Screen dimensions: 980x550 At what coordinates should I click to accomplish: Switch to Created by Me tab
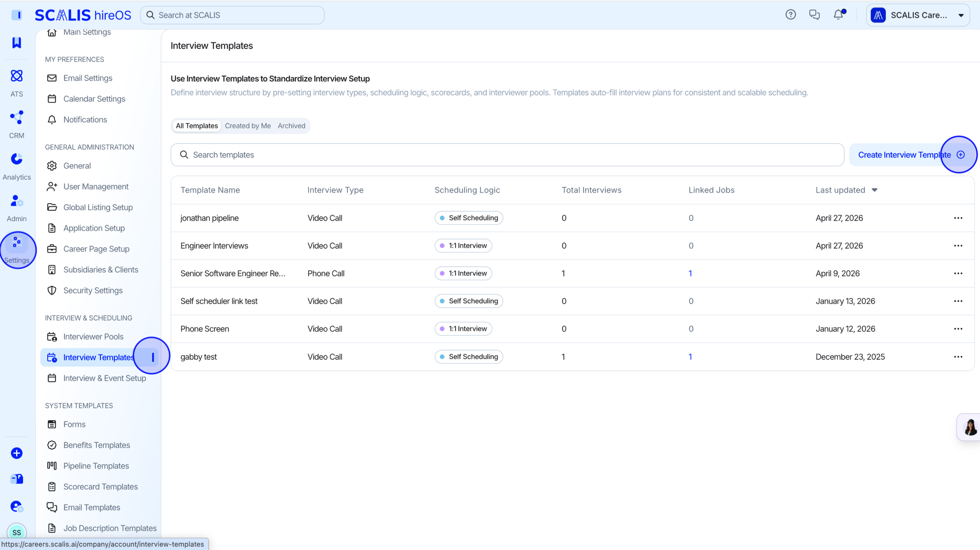point(248,126)
